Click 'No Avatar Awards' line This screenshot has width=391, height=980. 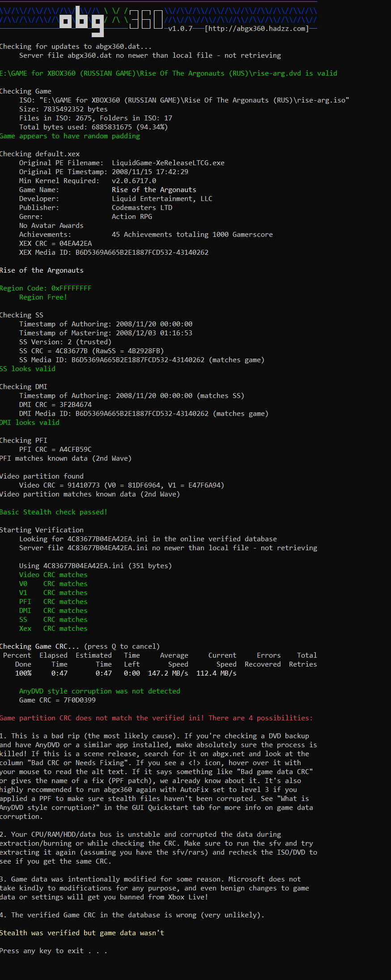tap(51, 226)
